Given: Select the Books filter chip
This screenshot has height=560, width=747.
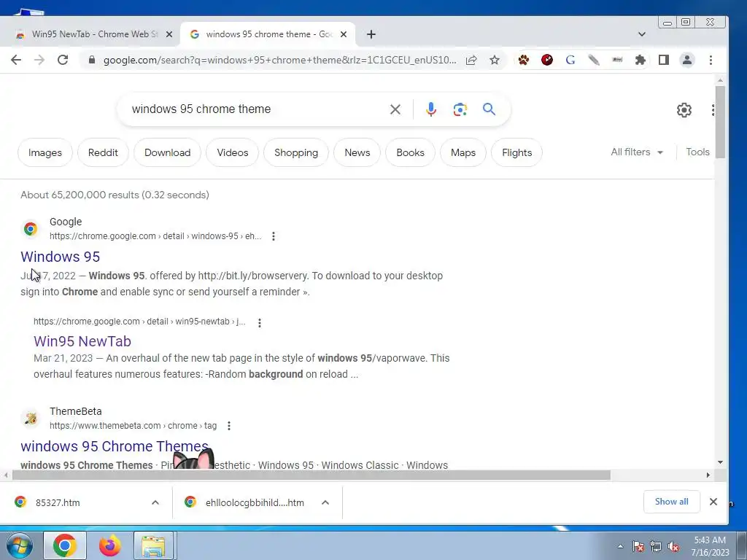Looking at the screenshot, I should coord(410,152).
